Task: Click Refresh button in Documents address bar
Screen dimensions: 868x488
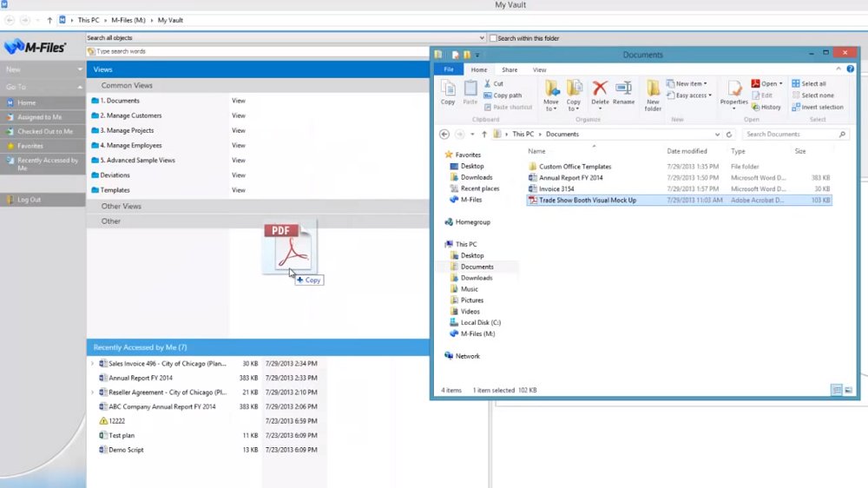Action: [x=729, y=134]
